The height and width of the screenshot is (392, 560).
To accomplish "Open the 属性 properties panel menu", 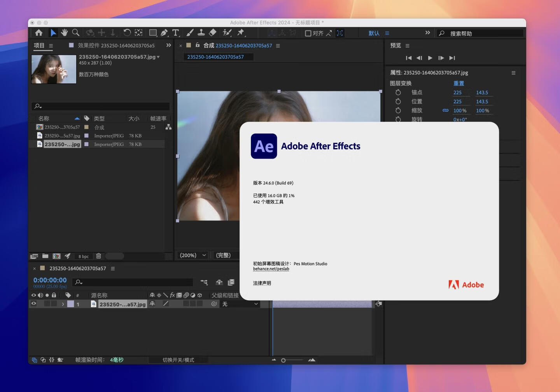I will [x=513, y=73].
